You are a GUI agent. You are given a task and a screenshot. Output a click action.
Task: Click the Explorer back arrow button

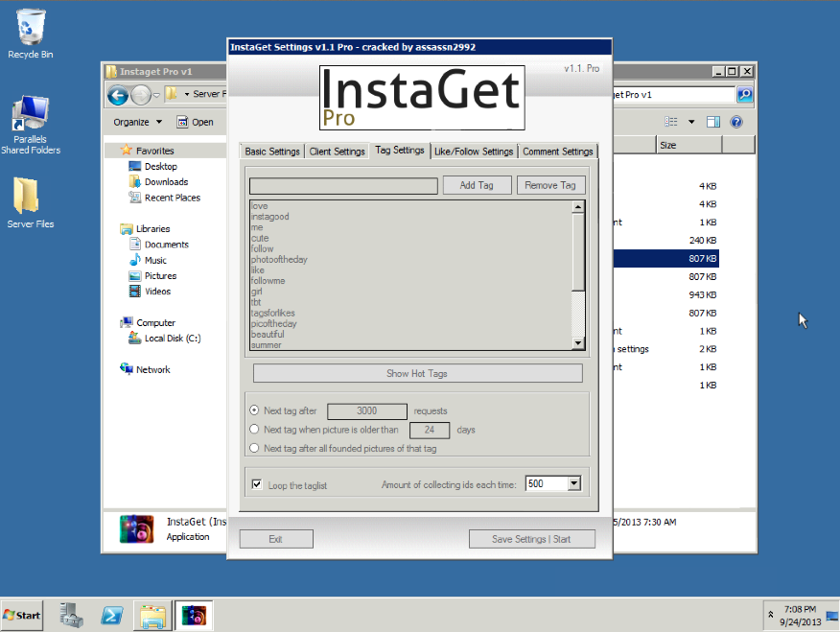point(118,95)
